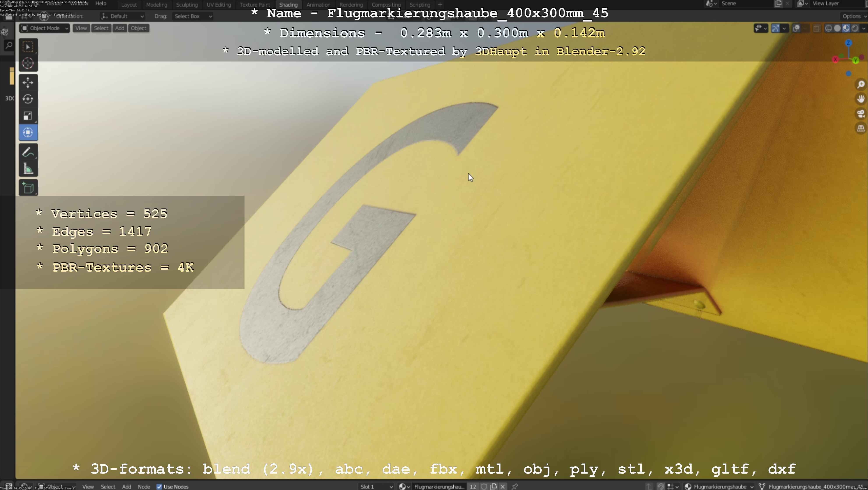Toggle the Use Nodes checkbox
868x490 pixels.
pyautogui.click(x=159, y=486)
